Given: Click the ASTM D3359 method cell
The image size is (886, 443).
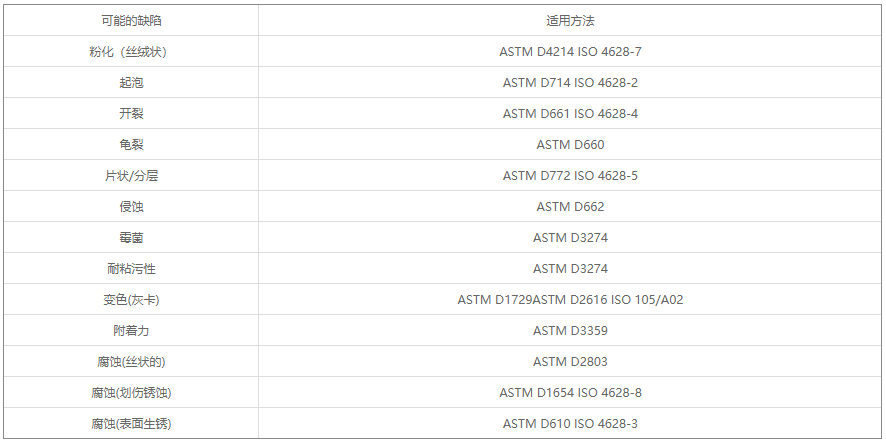Looking at the screenshot, I should [570, 330].
